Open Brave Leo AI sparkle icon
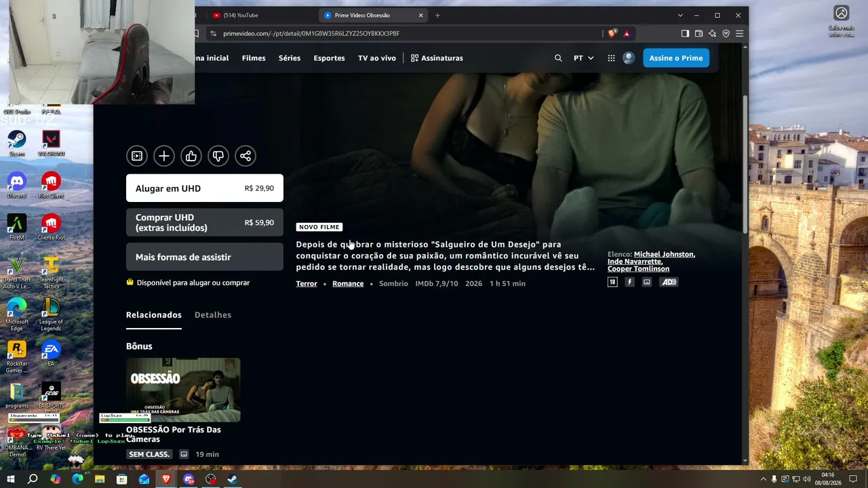 pyautogui.click(x=712, y=33)
